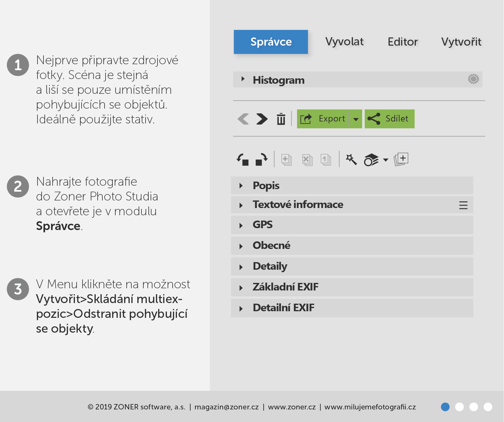Expand the GPS section

tap(241, 225)
